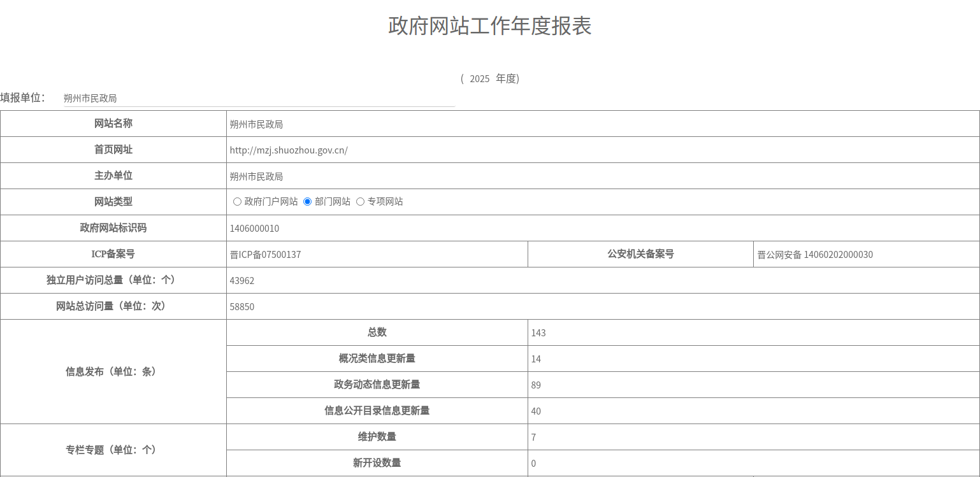Select the 部门网站 radio option
The image size is (980, 477).
307,202
